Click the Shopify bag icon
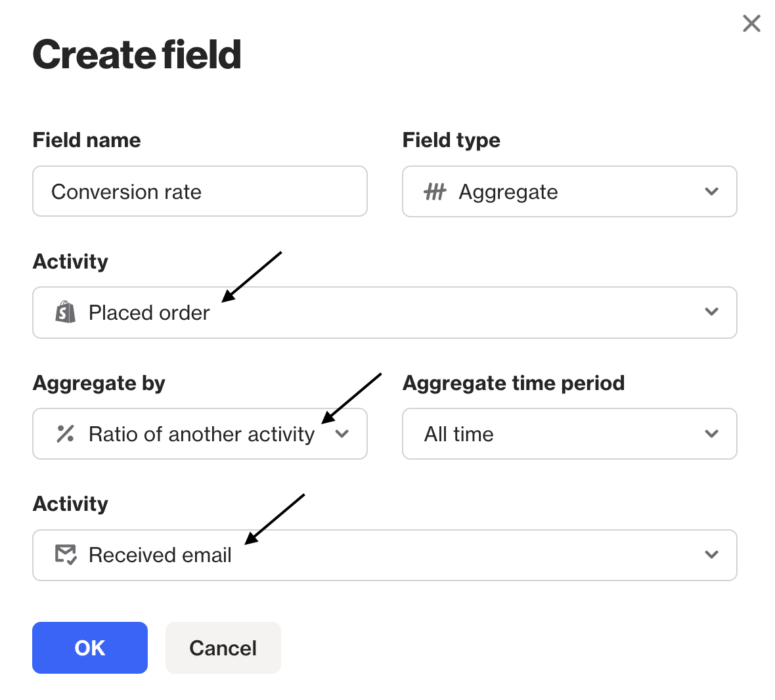This screenshot has width=775, height=700. click(x=65, y=312)
